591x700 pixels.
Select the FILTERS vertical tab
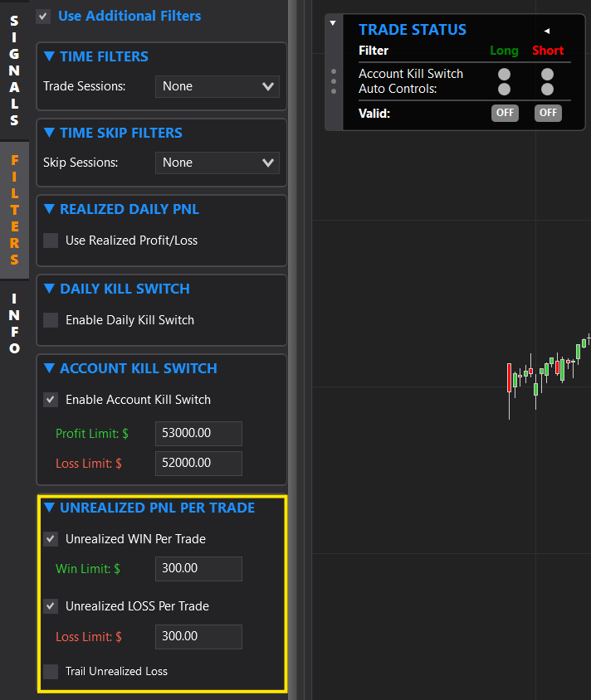14,210
